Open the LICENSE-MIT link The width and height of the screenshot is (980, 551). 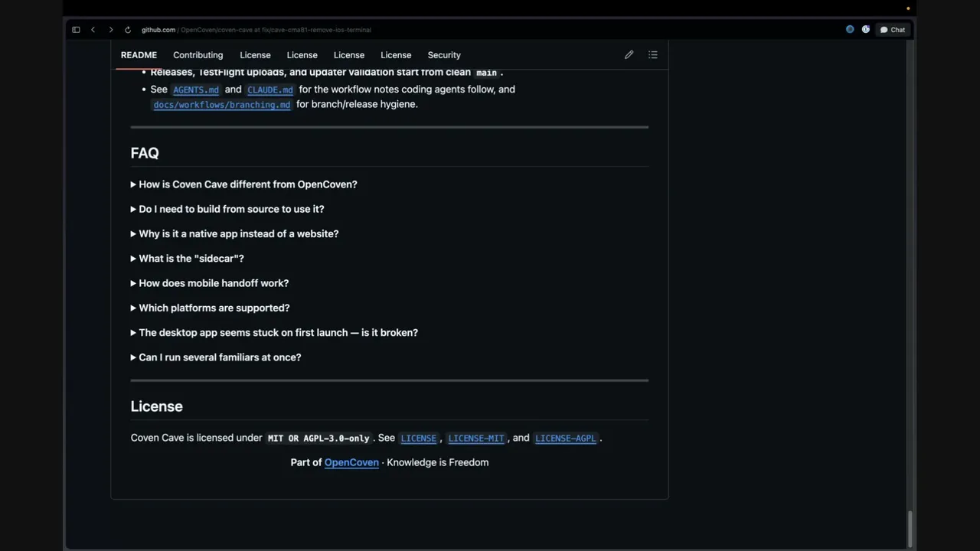pyautogui.click(x=476, y=439)
